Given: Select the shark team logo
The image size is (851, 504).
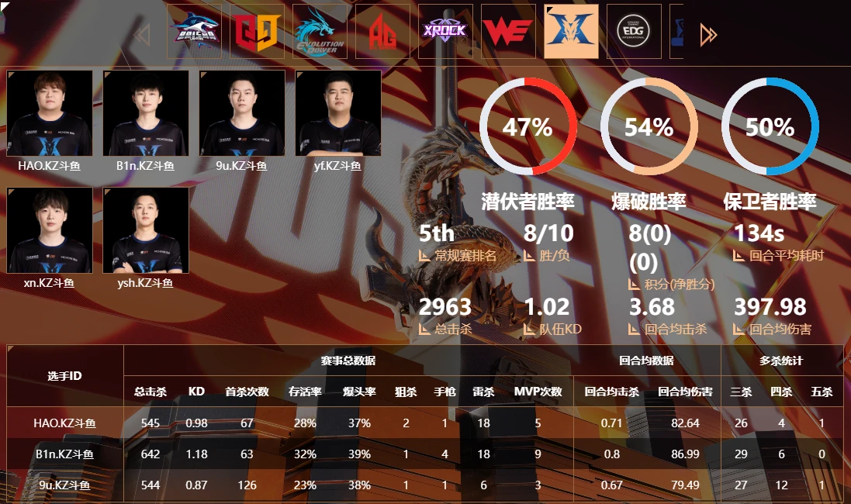Looking at the screenshot, I should [x=194, y=32].
